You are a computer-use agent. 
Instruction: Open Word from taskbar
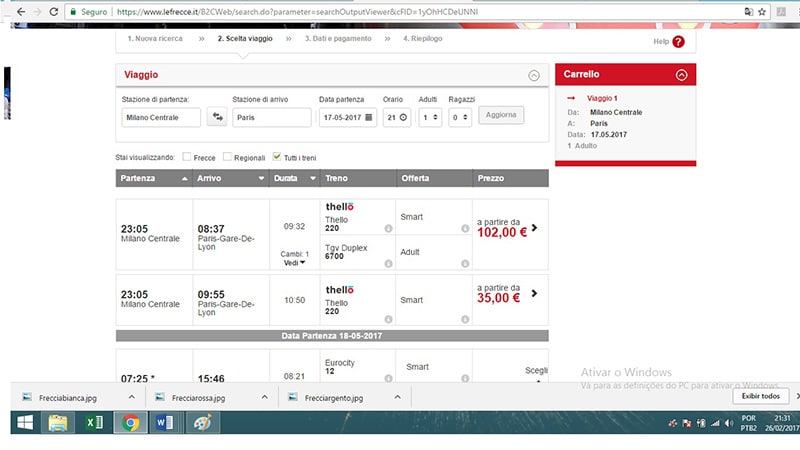point(164,422)
